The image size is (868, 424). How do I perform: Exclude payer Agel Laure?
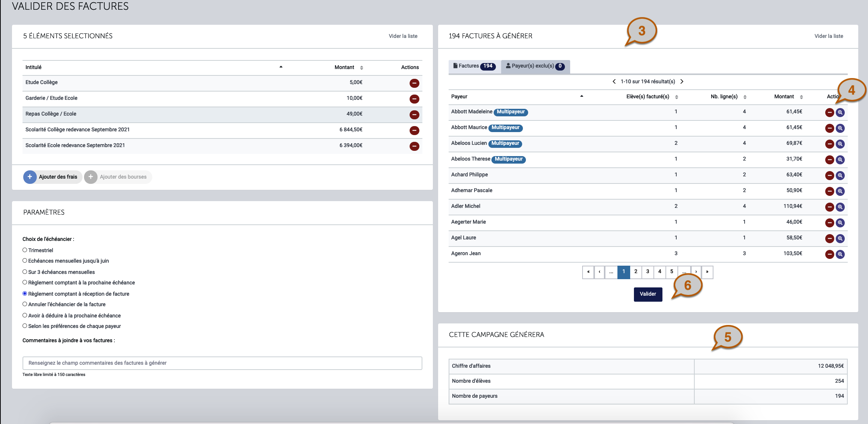(829, 238)
